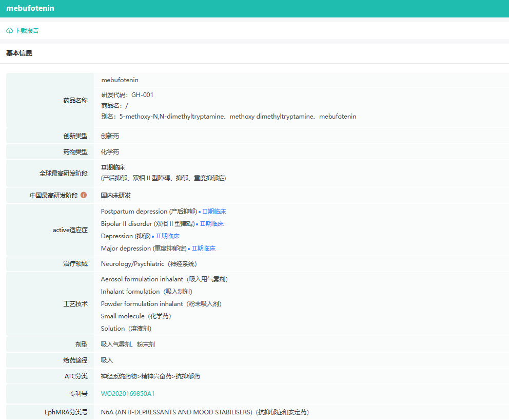Screen dimensions: 509x420
Task: Open II期临床 link for Postpartum depression
Action: click(x=214, y=212)
